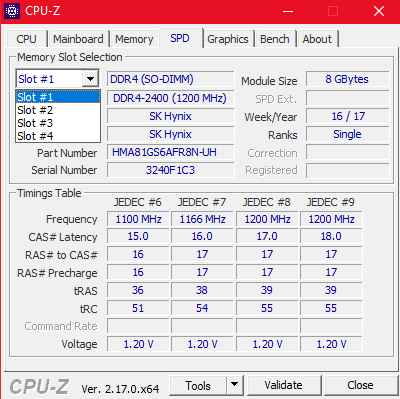Click the Close button at the bottom
Screen dimensions: 400x399
361,386
